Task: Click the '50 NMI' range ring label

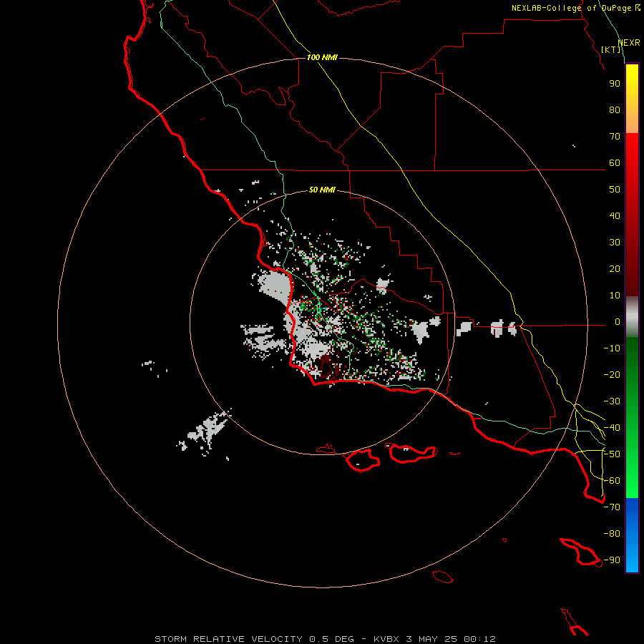Action: tap(322, 190)
